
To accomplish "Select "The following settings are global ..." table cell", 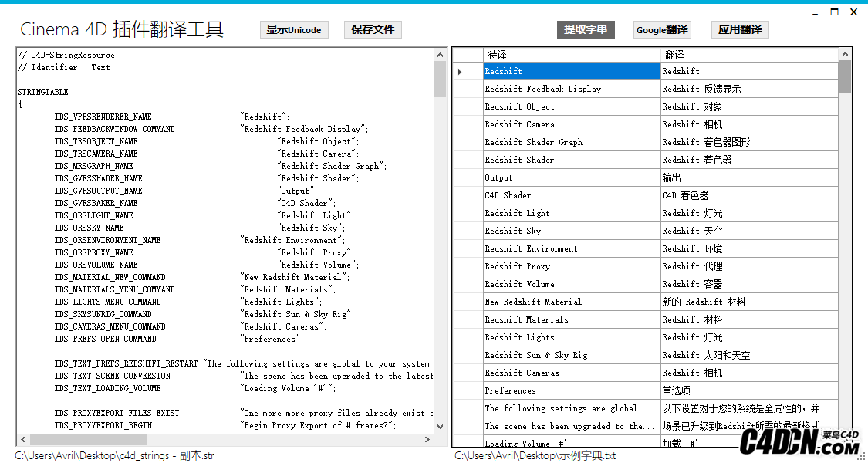I will (x=572, y=408).
